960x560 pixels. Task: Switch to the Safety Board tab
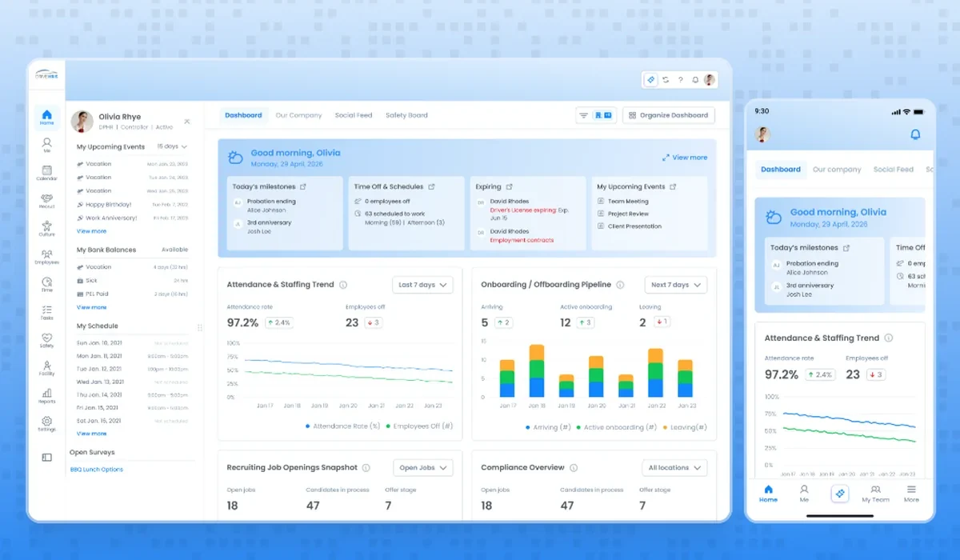point(406,115)
